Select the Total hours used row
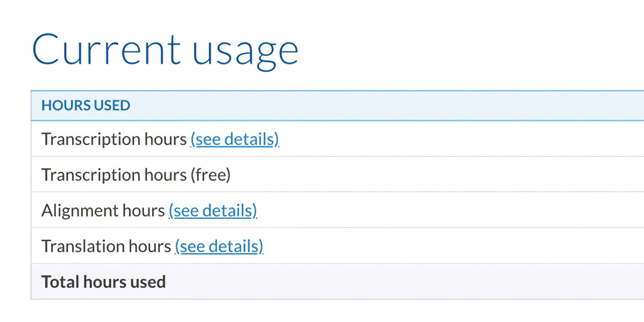This screenshot has width=644, height=322. coord(326,281)
